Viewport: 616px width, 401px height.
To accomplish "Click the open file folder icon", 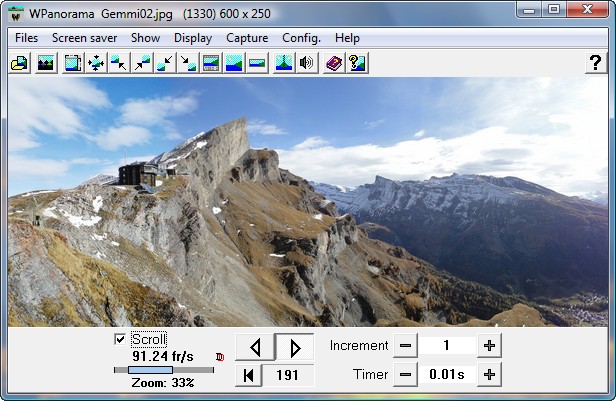I will coord(19,63).
